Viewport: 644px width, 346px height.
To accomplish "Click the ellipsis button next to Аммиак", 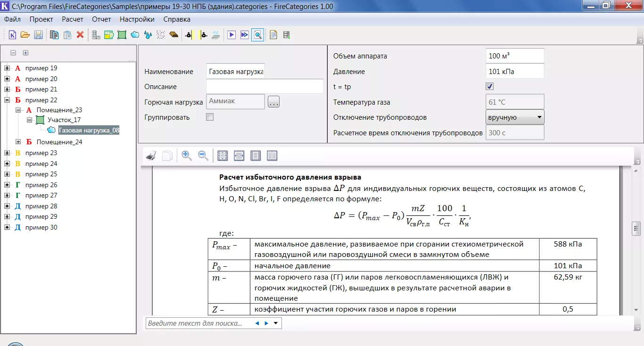I will (273, 102).
